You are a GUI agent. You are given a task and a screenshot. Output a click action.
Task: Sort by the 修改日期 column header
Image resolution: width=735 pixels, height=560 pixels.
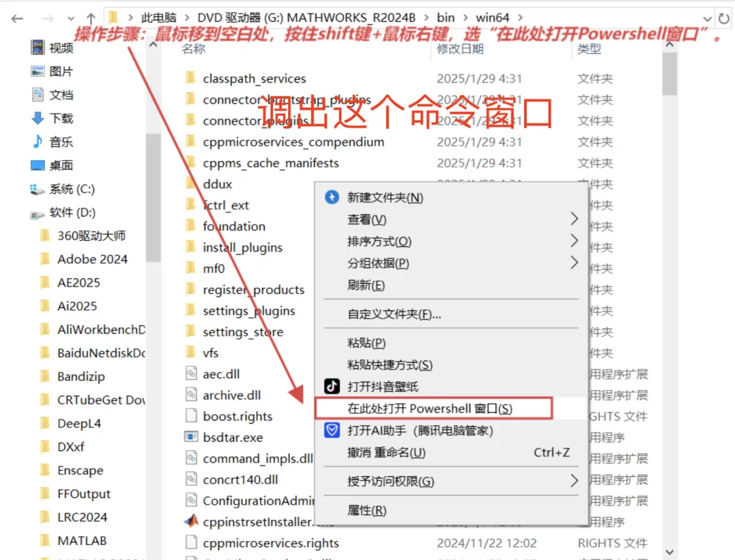point(460,49)
